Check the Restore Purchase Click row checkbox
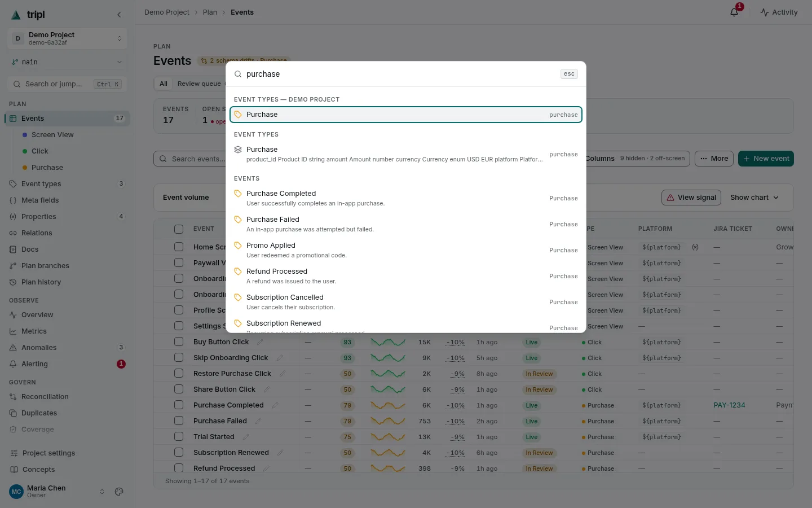The image size is (812, 508). tap(179, 374)
